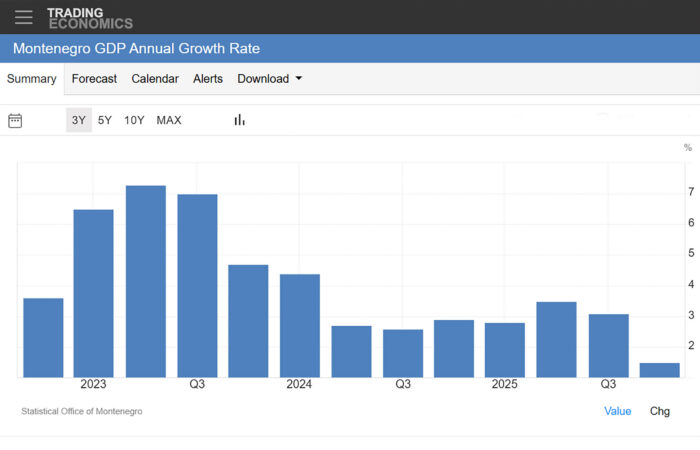Click the Montenegro GDP Annual Growth Rate title

137,49
